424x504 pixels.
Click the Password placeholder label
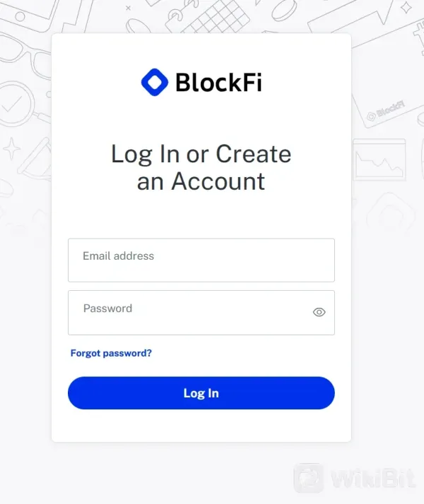pyautogui.click(x=107, y=308)
